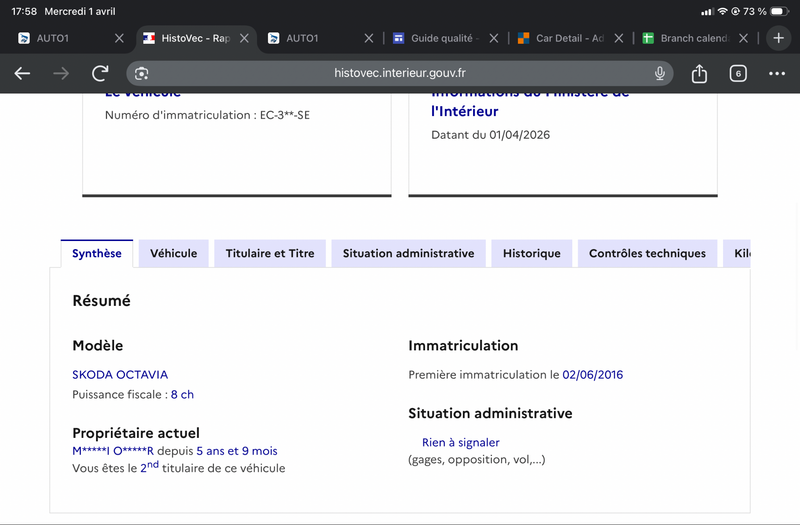
Task: Click the SKODA OCTAVIA model link
Action: (x=120, y=374)
